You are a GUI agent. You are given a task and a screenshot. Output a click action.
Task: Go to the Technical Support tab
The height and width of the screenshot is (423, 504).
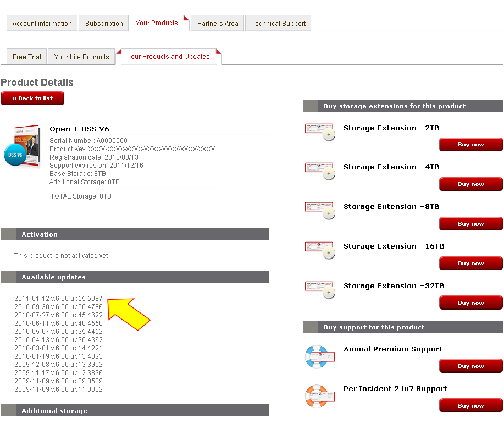click(x=278, y=23)
